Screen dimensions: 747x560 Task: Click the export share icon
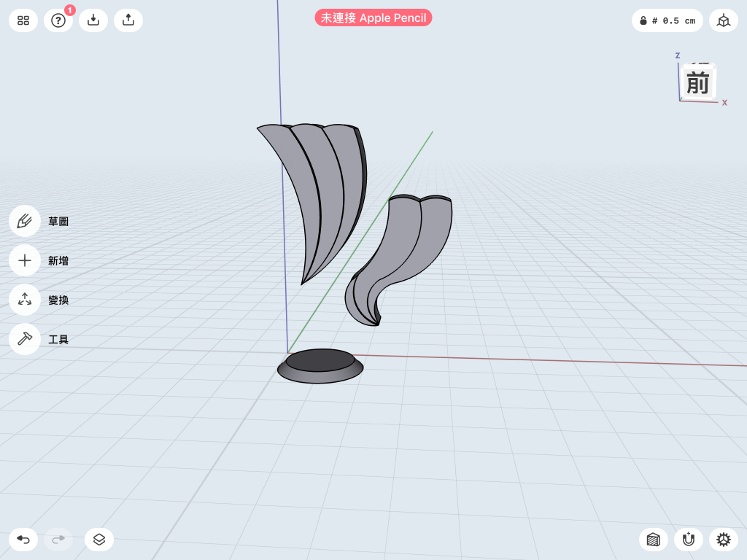128,20
